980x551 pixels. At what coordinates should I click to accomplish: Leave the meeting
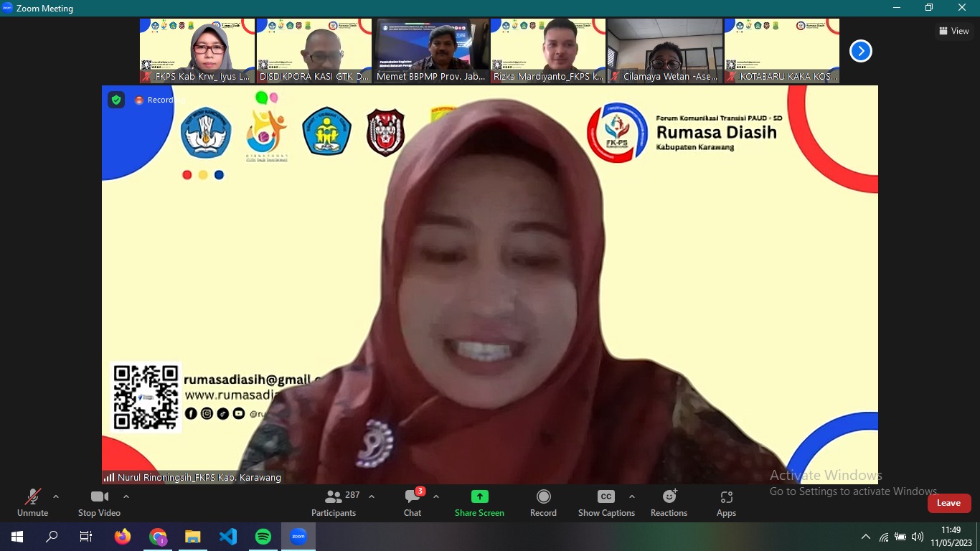pos(948,503)
